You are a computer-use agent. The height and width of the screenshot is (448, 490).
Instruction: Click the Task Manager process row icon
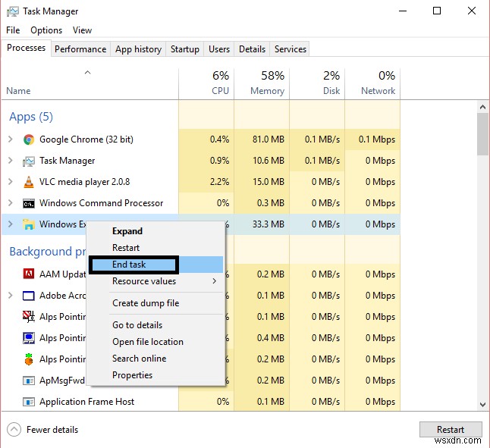[29, 161]
